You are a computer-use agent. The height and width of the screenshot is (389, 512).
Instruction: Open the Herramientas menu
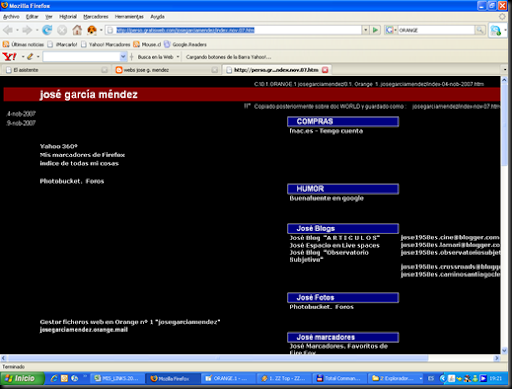129,16
